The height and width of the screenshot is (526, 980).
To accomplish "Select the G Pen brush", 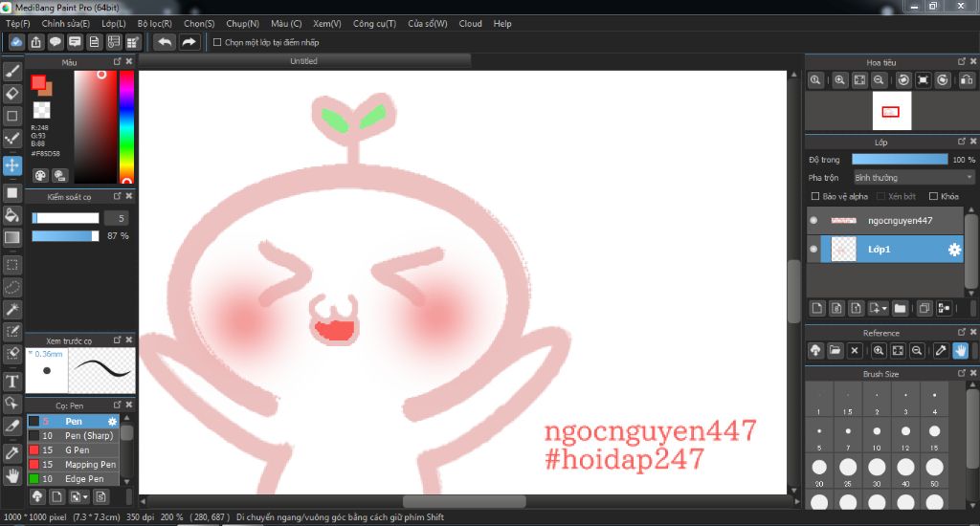I will click(73, 449).
